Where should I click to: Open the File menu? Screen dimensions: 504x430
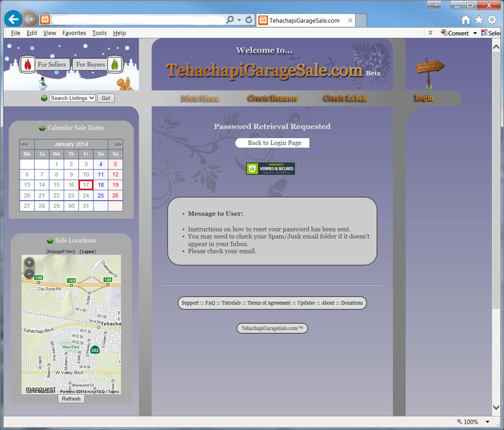[15, 33]
